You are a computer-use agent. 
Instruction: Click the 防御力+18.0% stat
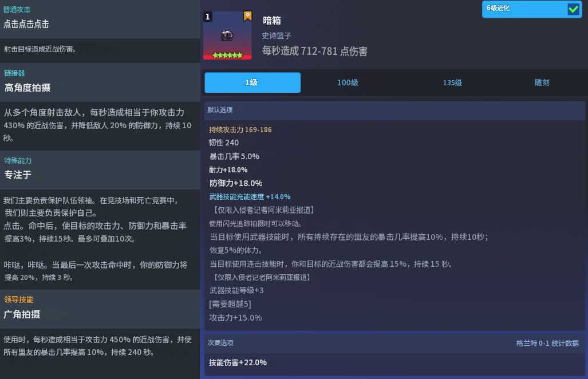point(235,183)
